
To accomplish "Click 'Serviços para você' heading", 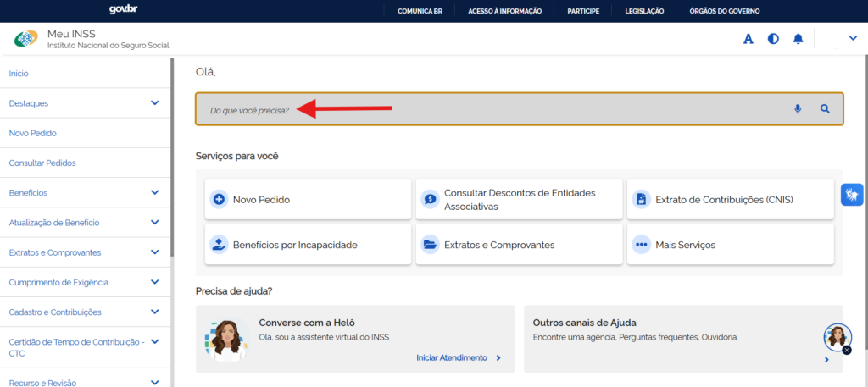I will 237,156.
